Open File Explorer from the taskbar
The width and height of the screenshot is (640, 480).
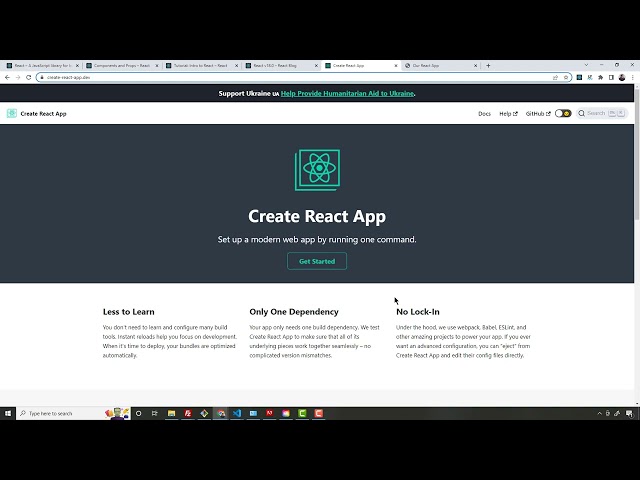point(171,413)
